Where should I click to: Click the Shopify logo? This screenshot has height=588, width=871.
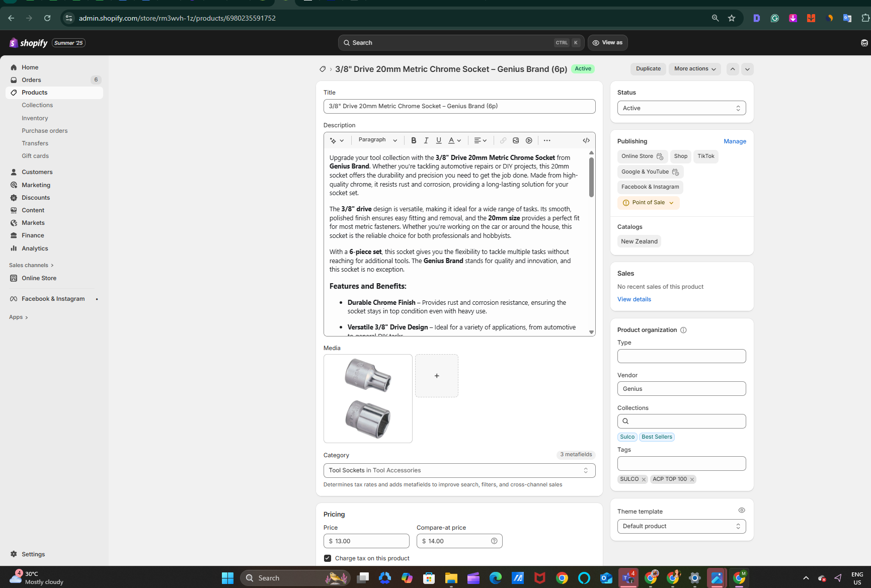(29, 43)
